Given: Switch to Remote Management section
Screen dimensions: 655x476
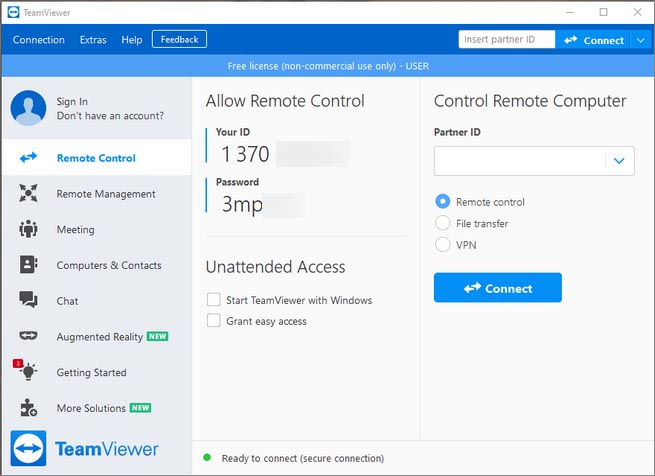Looking at the screenshot, I should tap(97, 193).
